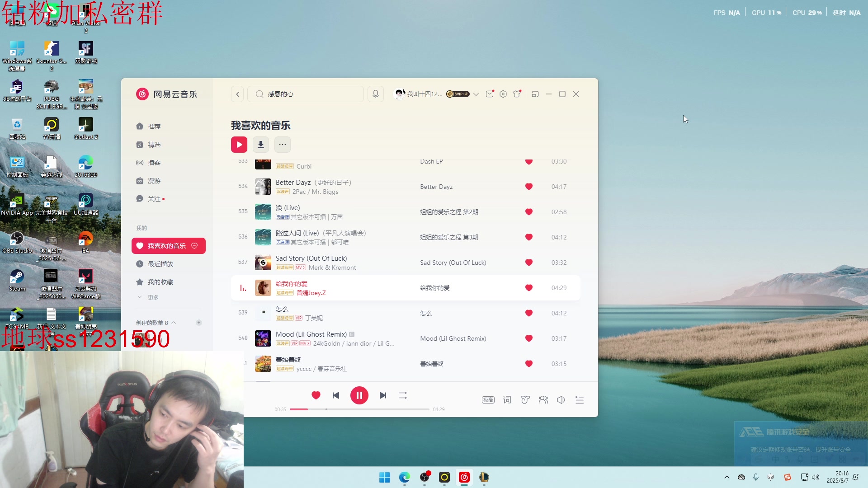Viewport: 868px width, 488px height.
Task: Show lyrics with the 词 icon
Action: (507, 400)
